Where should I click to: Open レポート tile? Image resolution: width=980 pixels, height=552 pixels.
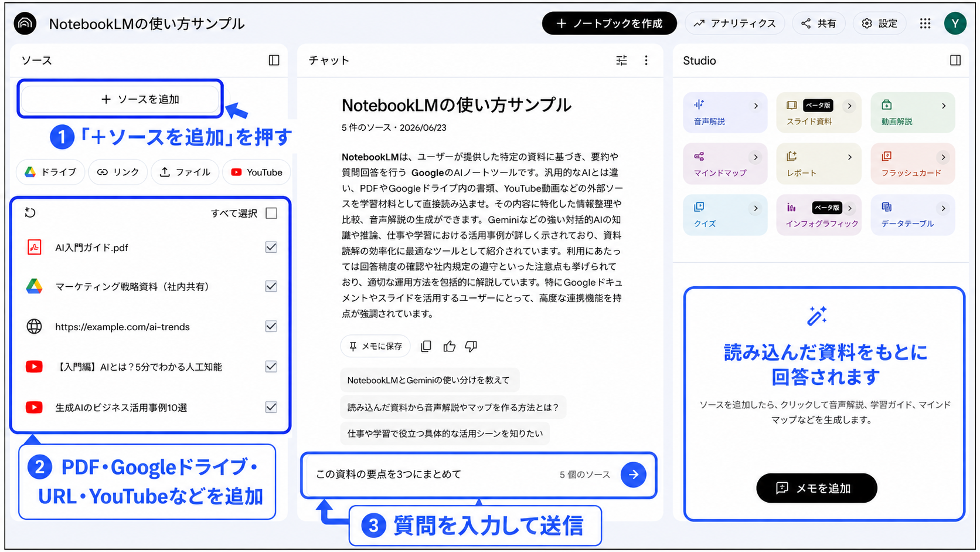point(819,164)
